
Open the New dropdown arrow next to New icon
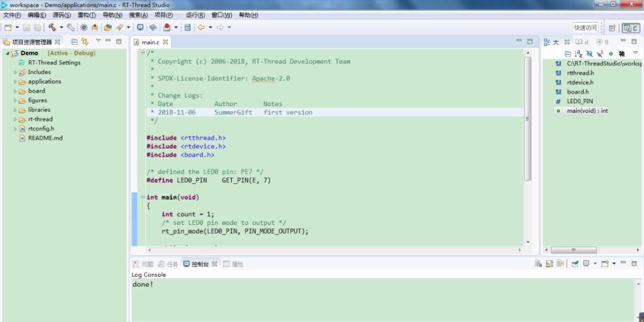[x=17, y=27]
